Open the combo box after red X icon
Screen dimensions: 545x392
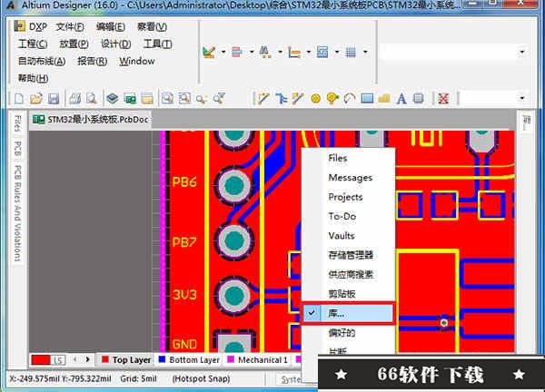(494, 98)
